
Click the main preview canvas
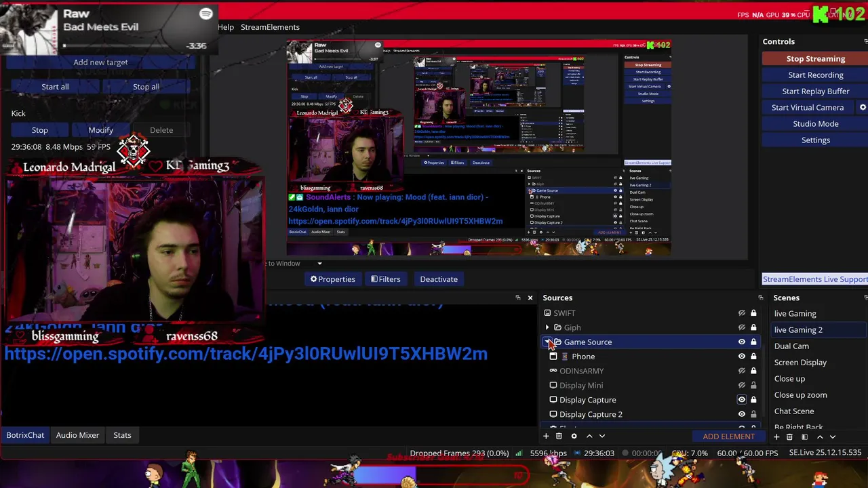tap(479, 148)
